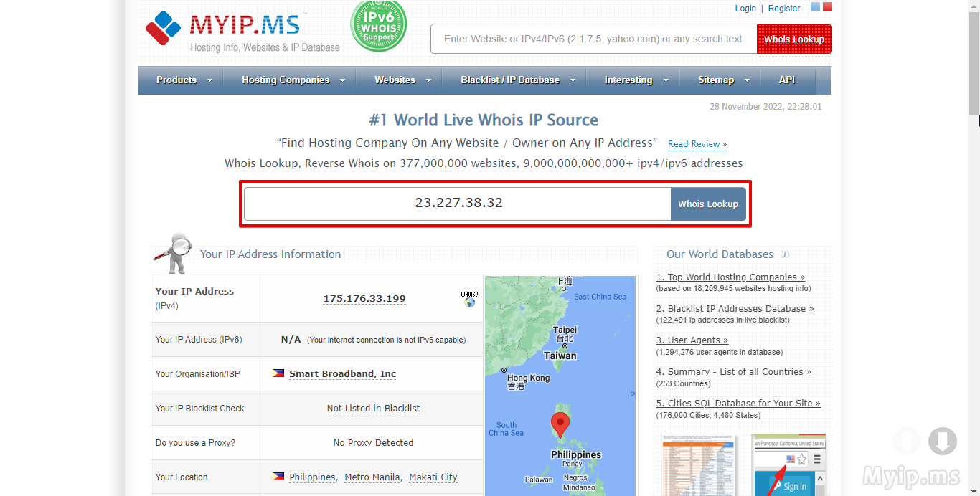Screen dimensions: 980x496
Task: Select the red color theme square
Action: 827,7
